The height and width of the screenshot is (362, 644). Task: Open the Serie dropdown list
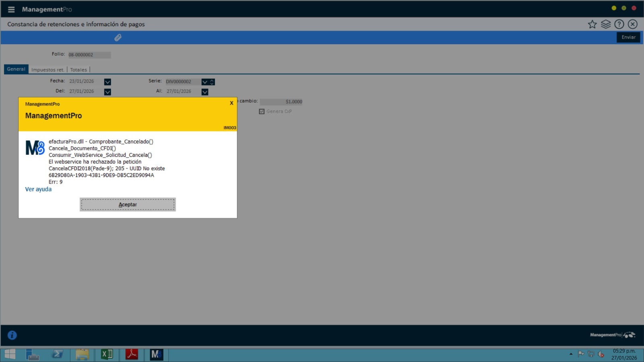pos(205,82)
